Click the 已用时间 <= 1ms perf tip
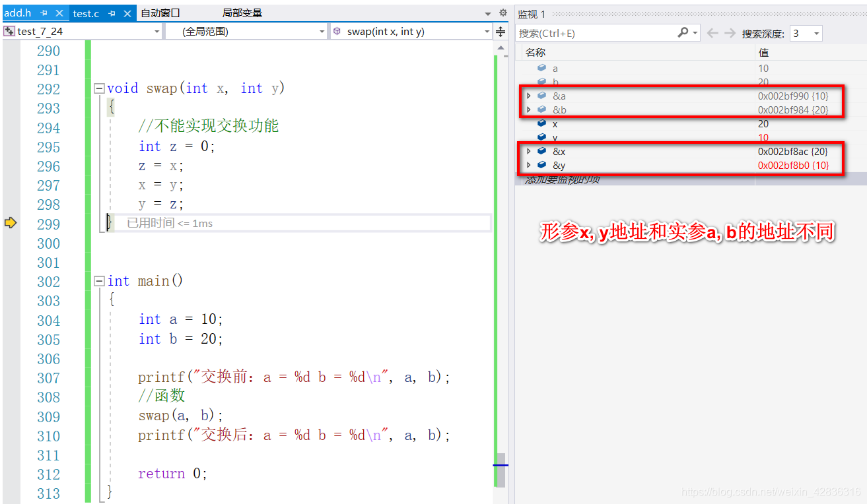Viewport: 867px width, 504px height. (170, 223)
